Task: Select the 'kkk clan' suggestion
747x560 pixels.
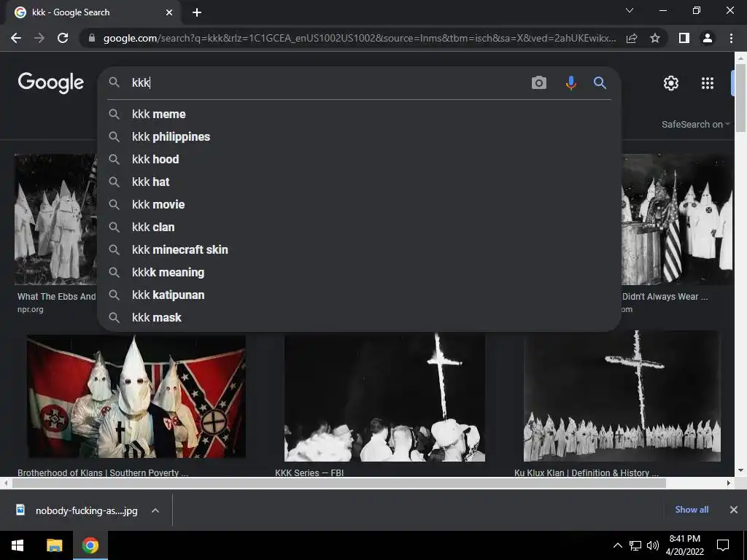Action: 359,227
